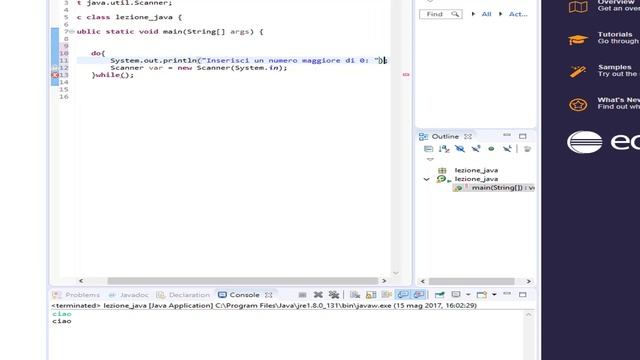This screenshot has width=640, height=360.
Task: Collapse the fold toggle at line 7
Action: coord(72,31)
